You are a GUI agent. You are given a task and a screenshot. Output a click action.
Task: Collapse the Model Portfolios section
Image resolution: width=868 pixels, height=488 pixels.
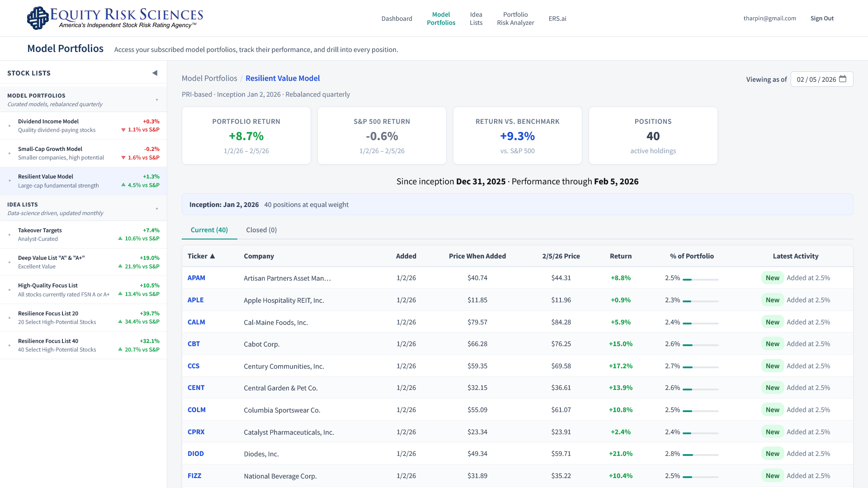(x=157, y=100)
